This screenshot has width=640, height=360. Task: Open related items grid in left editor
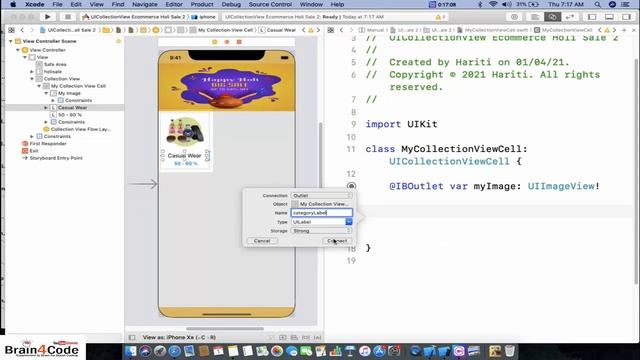11,30
